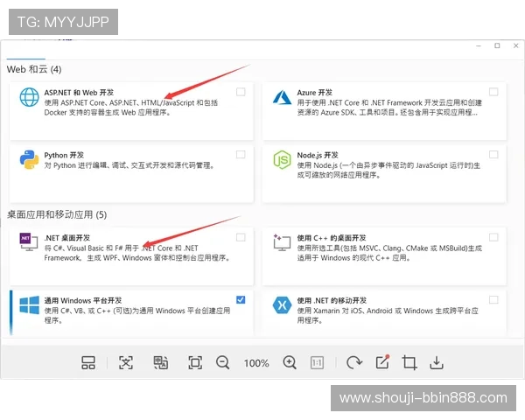This screenshot has height=420, width=525.
Task: Enable the Python 开发 checkbox
Action: (x=241, y=154)
